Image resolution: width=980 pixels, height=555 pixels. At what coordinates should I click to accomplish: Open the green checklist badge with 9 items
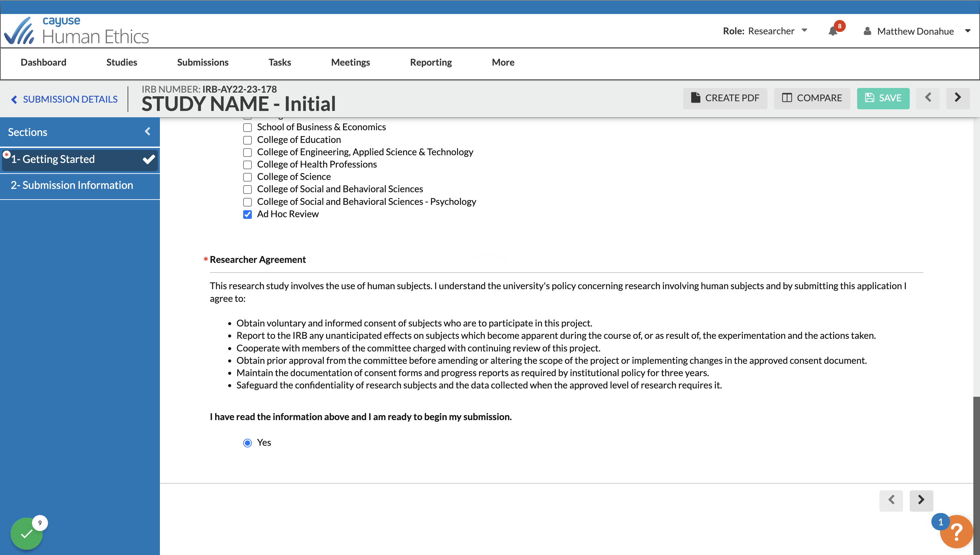(x=27, y=533)
